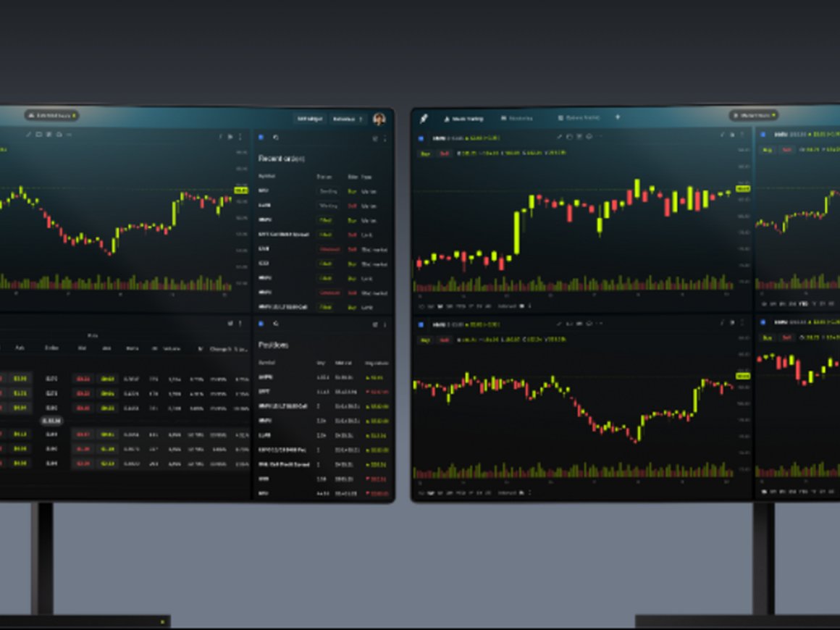Click the rocket logo icon on right monitor
This screenshot has width=840, height=630.
[x=424, y=118]
